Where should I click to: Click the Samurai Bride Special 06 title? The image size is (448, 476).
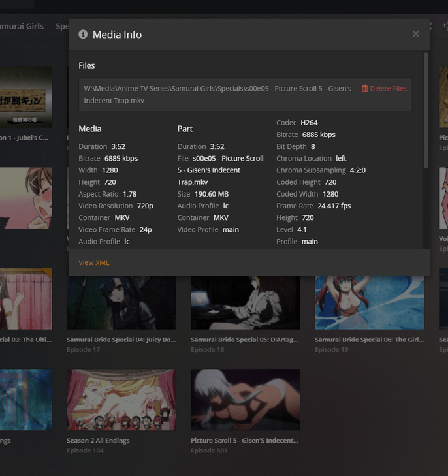(369, 340)
